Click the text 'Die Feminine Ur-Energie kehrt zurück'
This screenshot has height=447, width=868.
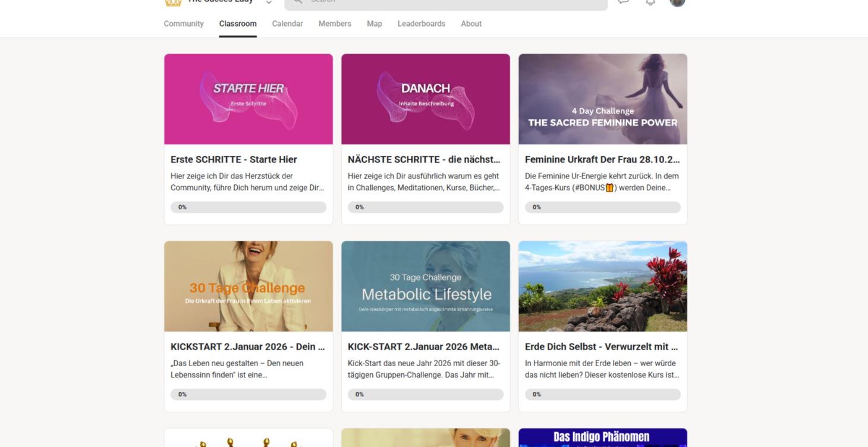(x=602, y=182)
